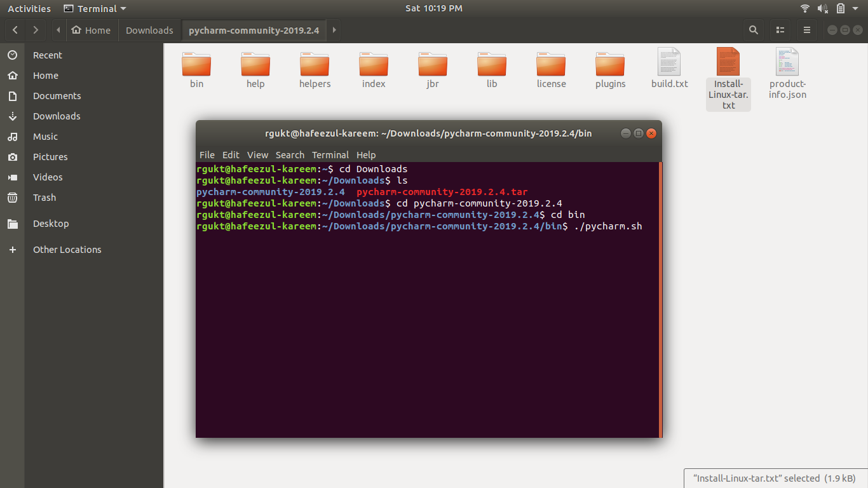Open the clock showing Sat 10:19 PM
This screenshot has height=488, width=868.
coord(433,8)
